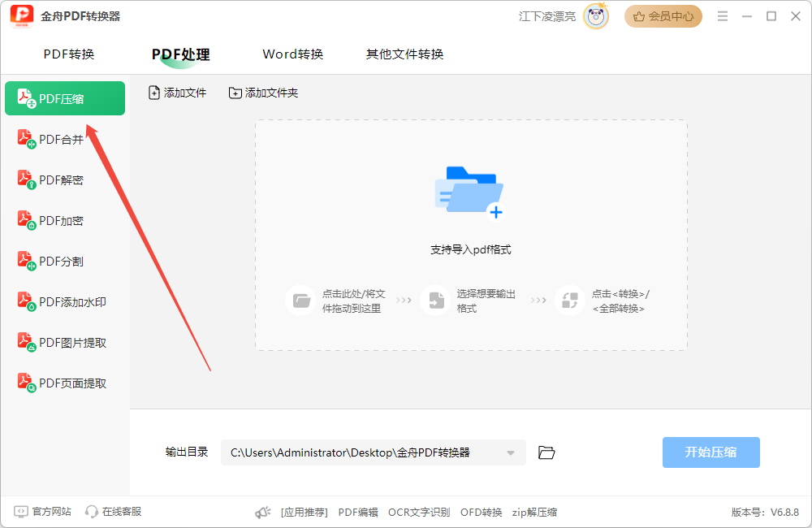Screen dimensions: 812x528
Task: Click the blue folder import icon
Action: [469, 193]
